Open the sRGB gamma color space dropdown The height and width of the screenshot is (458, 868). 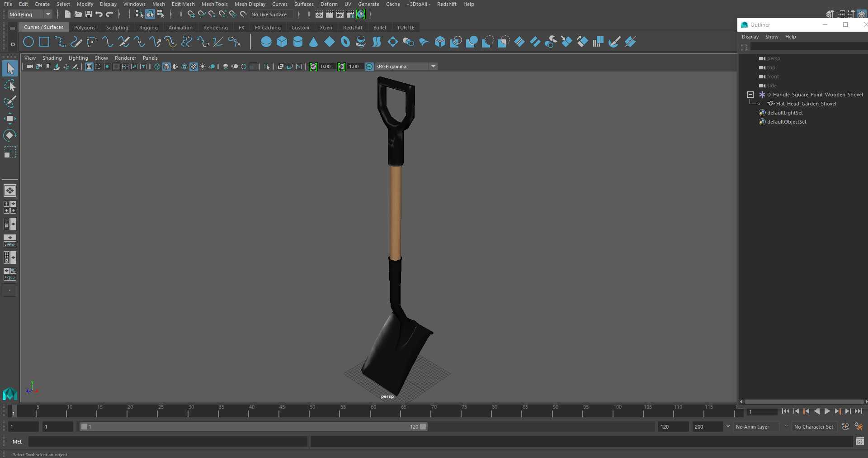coord(406,67)
